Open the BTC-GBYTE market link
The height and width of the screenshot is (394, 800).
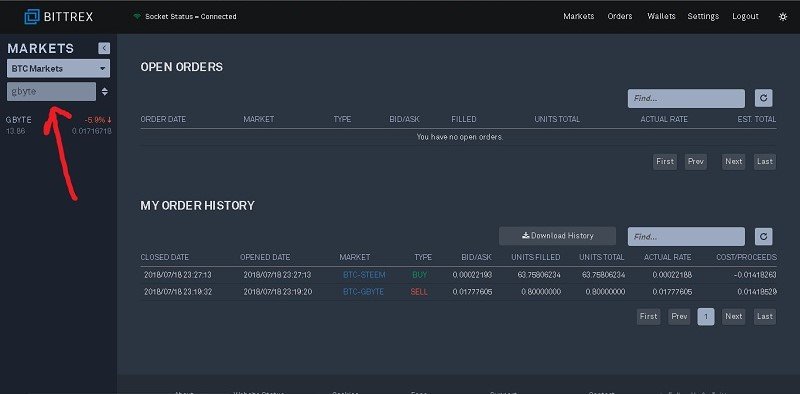363,292
